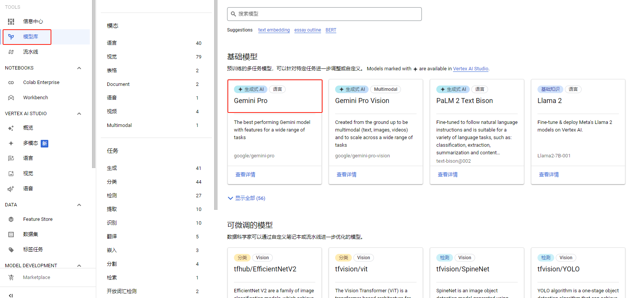
Task: Click the google/gemini-pro-vision model ID text
Action: [x=363, y=156]
